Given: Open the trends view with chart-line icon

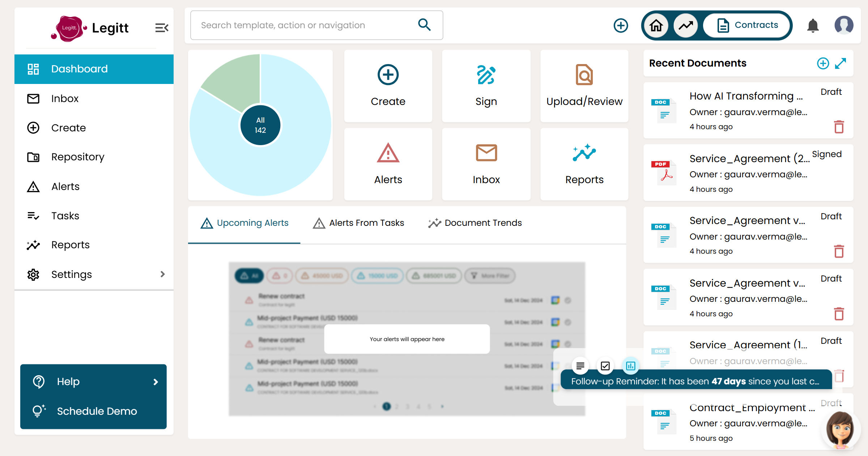Looking at the screenshot, I should click(685, 25).
